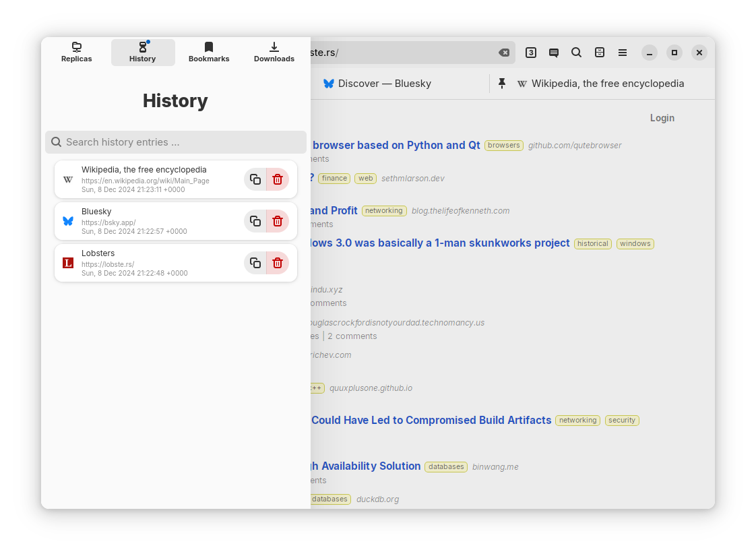Delete the Wikipedia history entry
The width and height of the screenshot is (756, 554).
point(278,179)
